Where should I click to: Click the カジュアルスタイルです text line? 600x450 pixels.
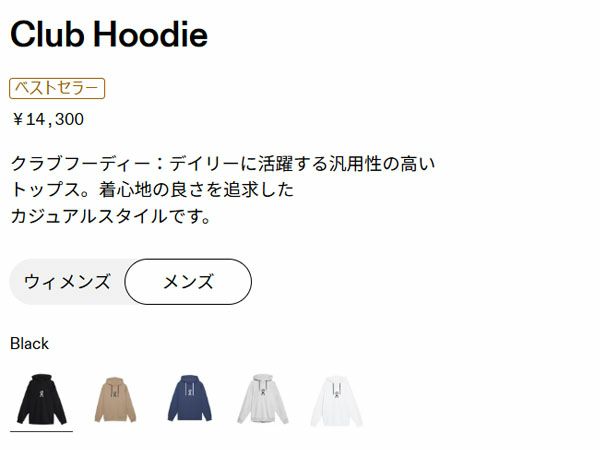111,216
